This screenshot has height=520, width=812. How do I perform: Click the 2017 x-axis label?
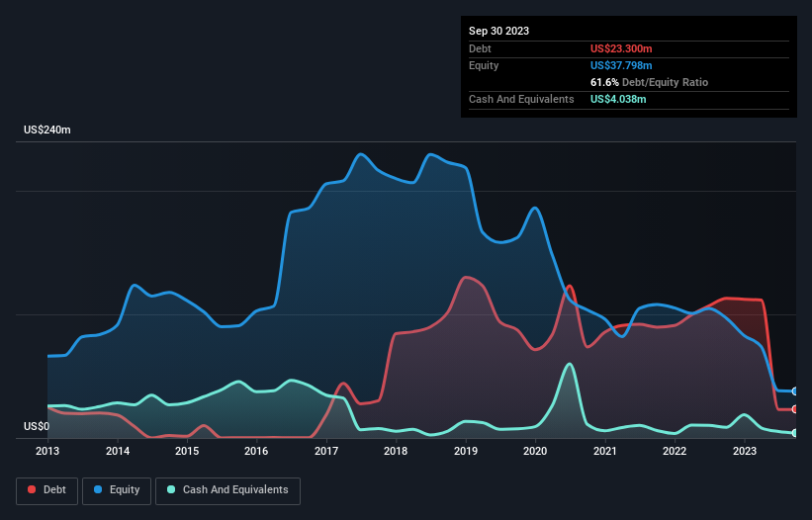326,451
